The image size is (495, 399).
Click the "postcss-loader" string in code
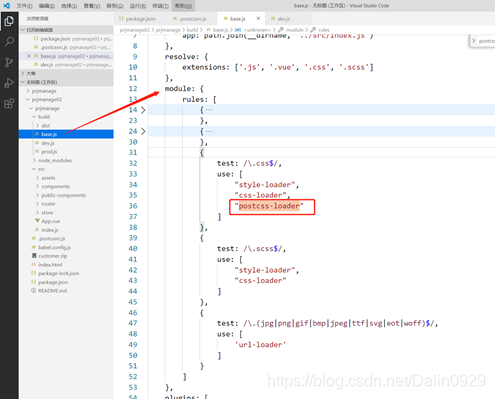tap(269, 206)
